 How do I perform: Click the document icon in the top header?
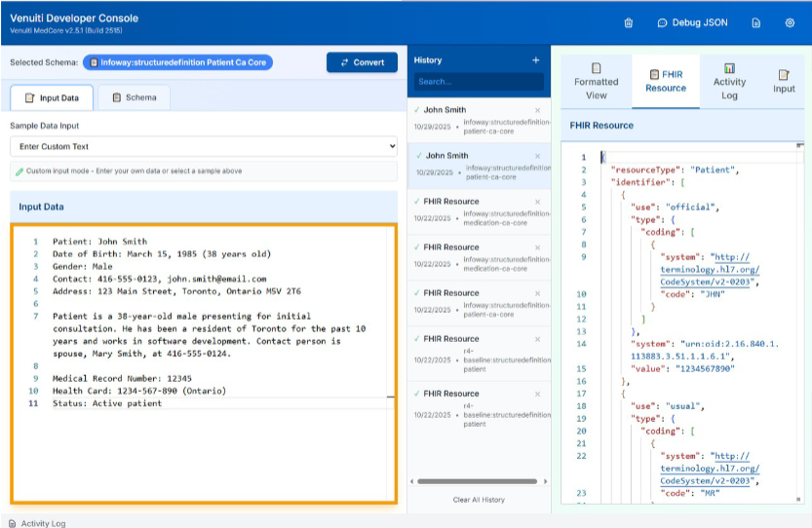(x=755, y=22)
